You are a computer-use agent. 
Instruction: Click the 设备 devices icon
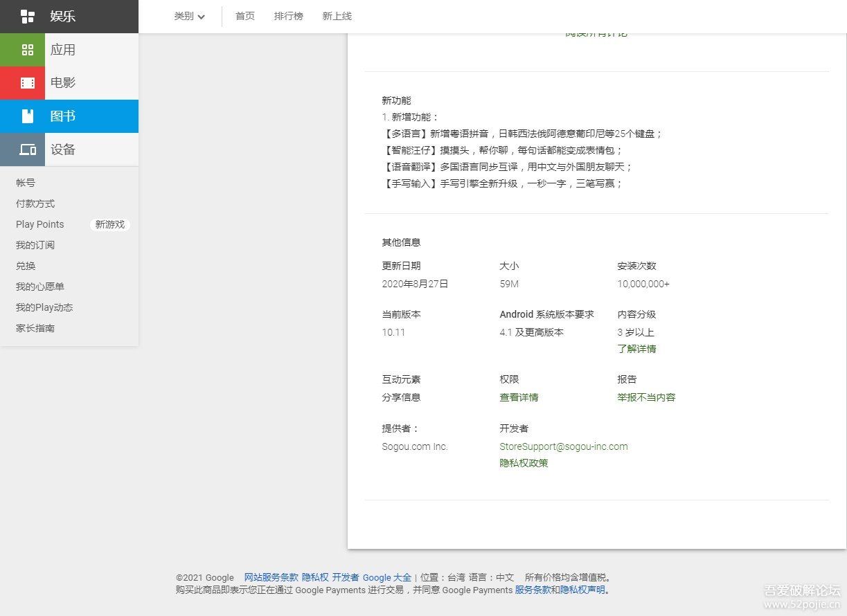tap(28, 150)
